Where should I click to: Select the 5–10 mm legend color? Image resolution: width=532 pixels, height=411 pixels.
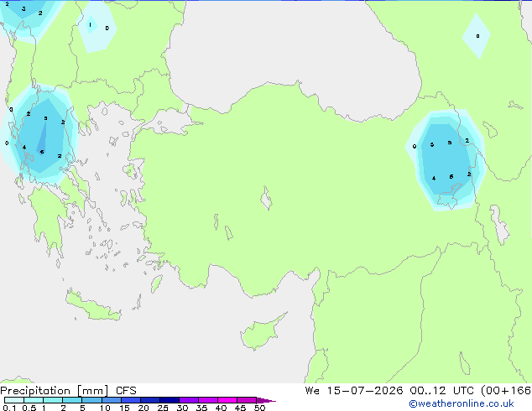click(x=91, y=400)
